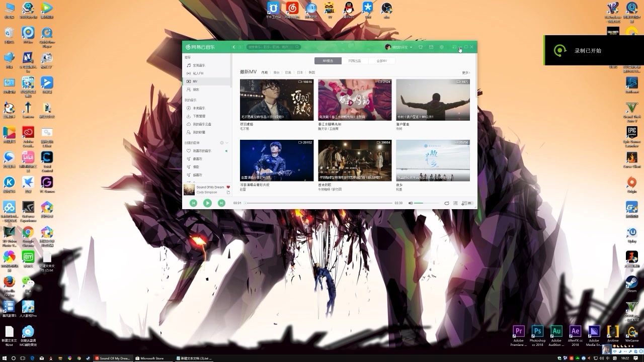Select the MV精选 tab
The width and height of the screenshot is (644, 362).
328,61
